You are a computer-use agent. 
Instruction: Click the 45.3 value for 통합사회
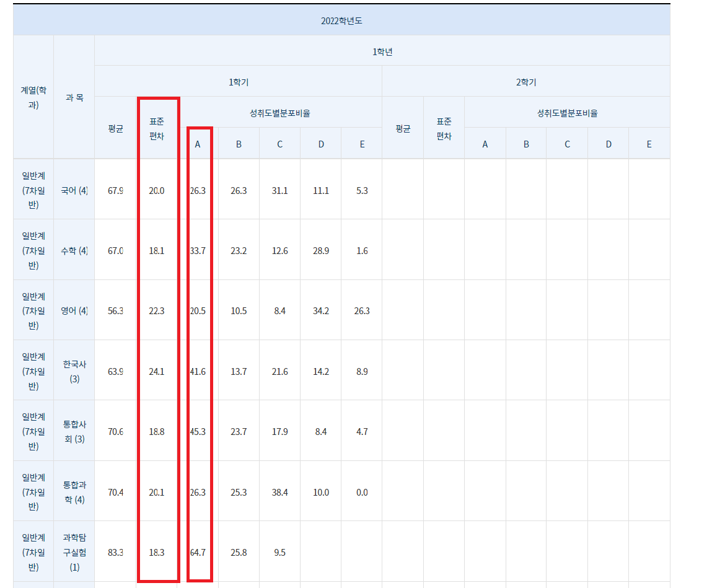[x=197, y=431]
